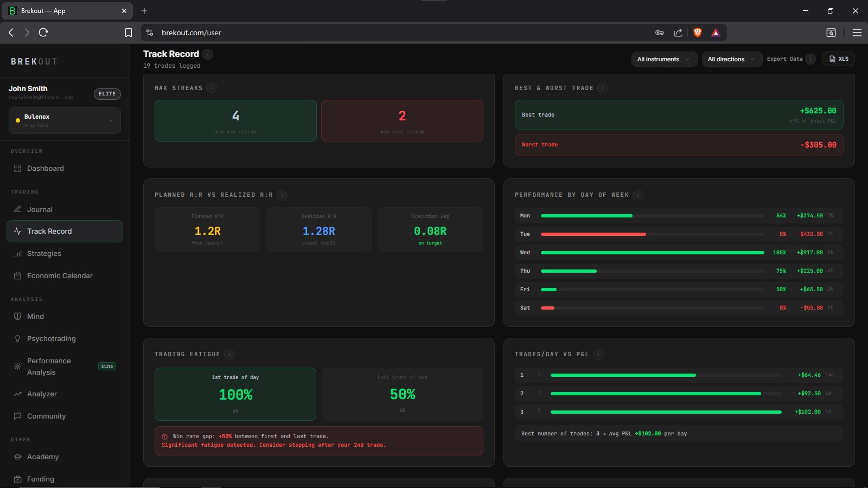868x488 pixels.
Task: Click the brekout.com/user address bar
Action: click(401, 33)
